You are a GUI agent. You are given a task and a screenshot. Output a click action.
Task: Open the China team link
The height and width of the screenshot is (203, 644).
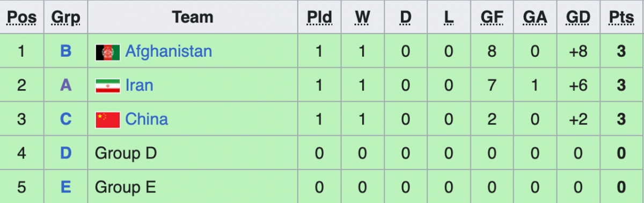[147, 119]
